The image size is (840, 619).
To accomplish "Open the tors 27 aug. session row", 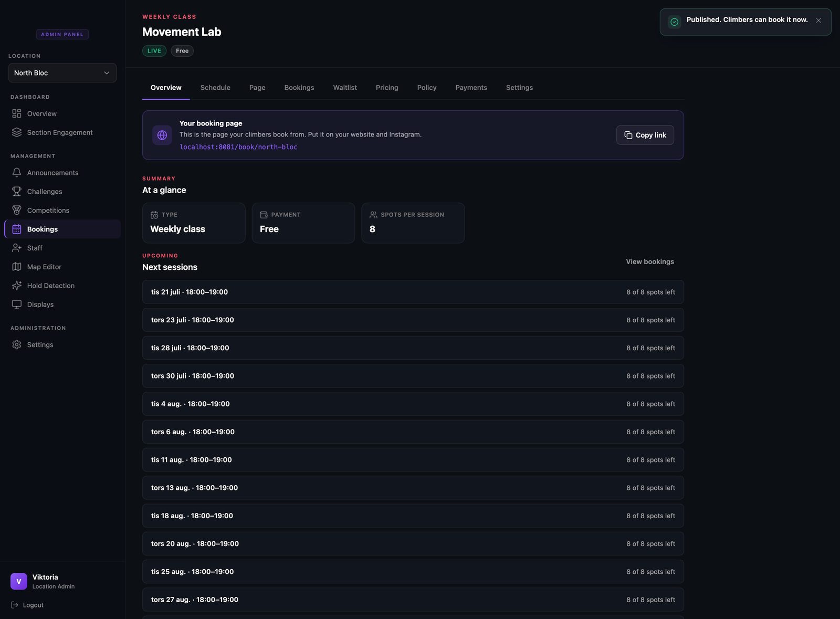I will [x=413, y=600].
